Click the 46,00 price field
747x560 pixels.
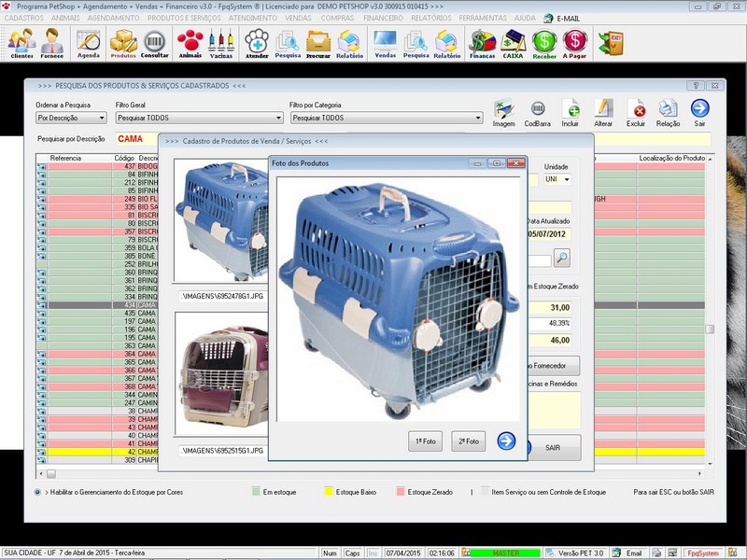click(x=550, y=340)
